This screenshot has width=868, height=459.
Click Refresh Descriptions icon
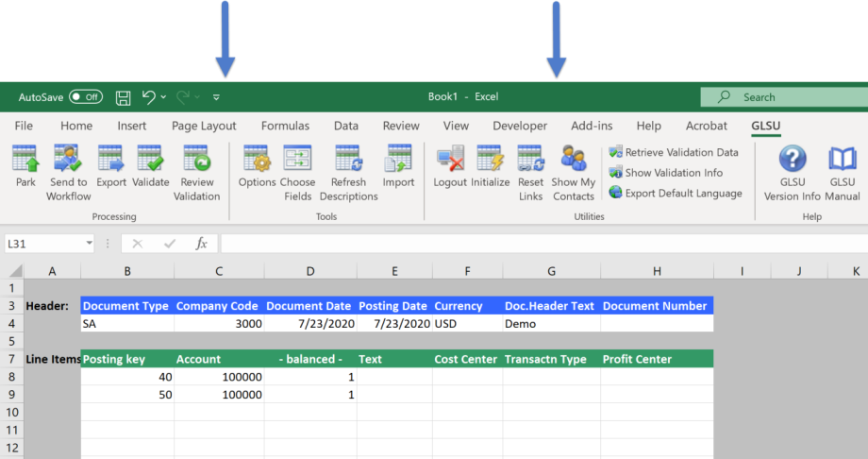[x=348, y=173]
